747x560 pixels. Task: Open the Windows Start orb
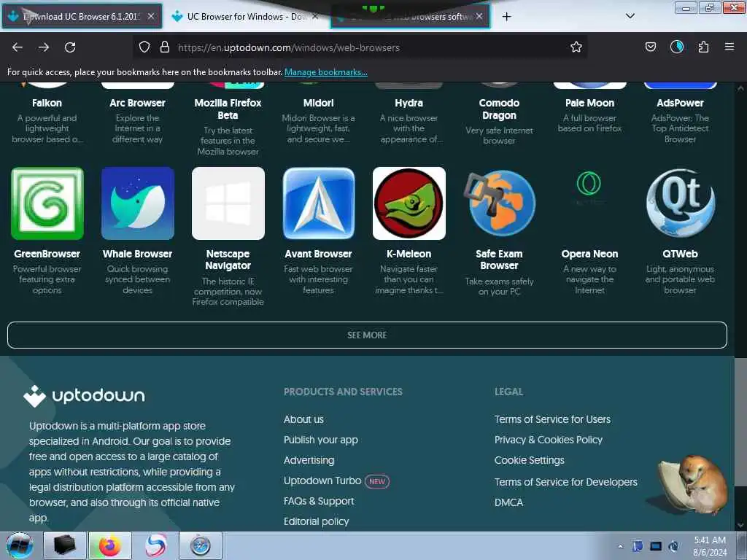20,545
